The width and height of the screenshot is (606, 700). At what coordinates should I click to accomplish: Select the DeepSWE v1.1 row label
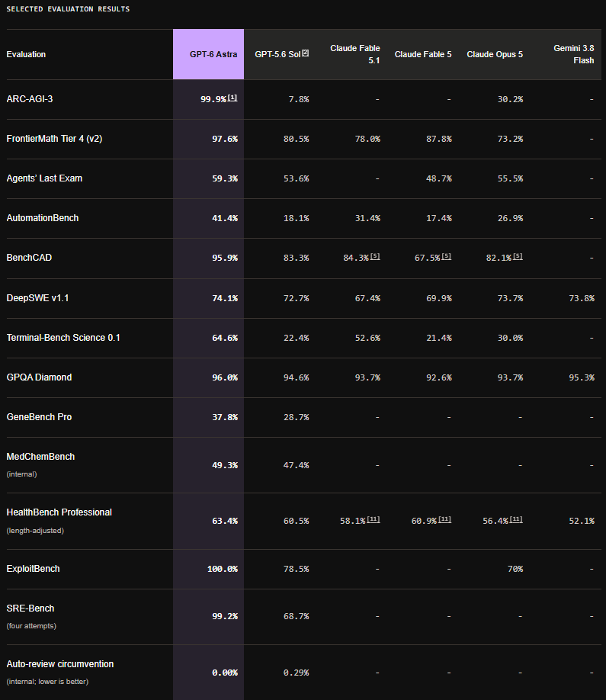pos(37,298)
